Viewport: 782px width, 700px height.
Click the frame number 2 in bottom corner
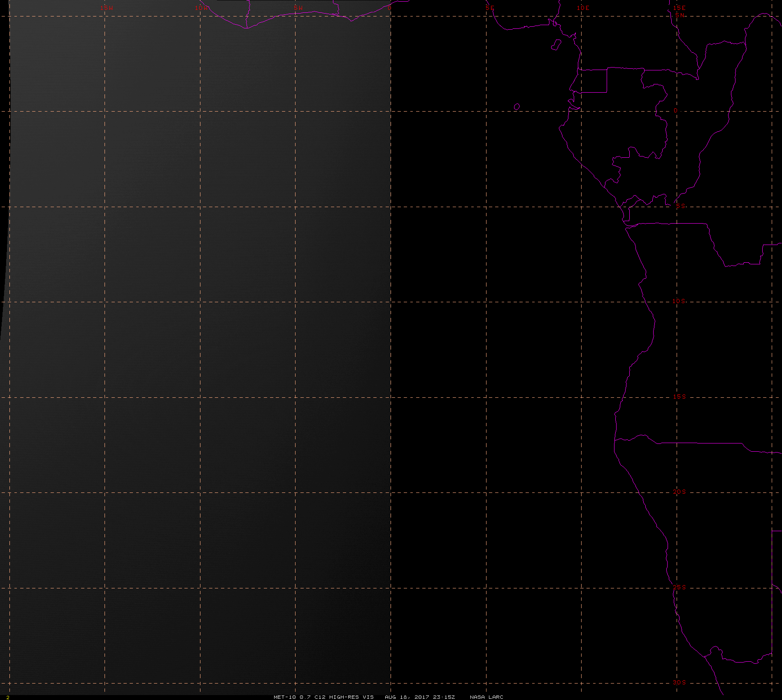click(8, 698)
